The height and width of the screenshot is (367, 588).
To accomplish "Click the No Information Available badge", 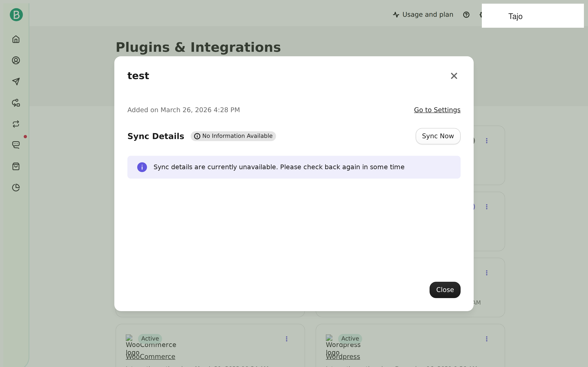I will [233, 136].
